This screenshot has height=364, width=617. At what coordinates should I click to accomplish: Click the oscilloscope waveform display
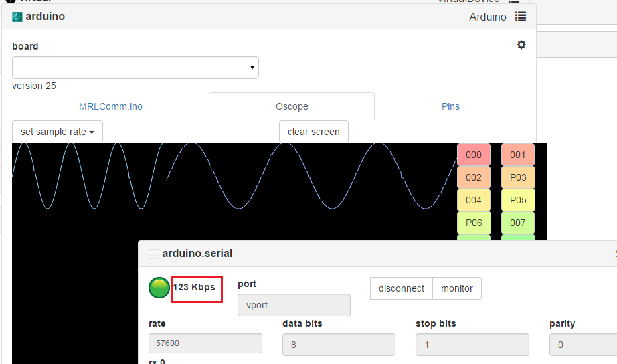point(234,191)
